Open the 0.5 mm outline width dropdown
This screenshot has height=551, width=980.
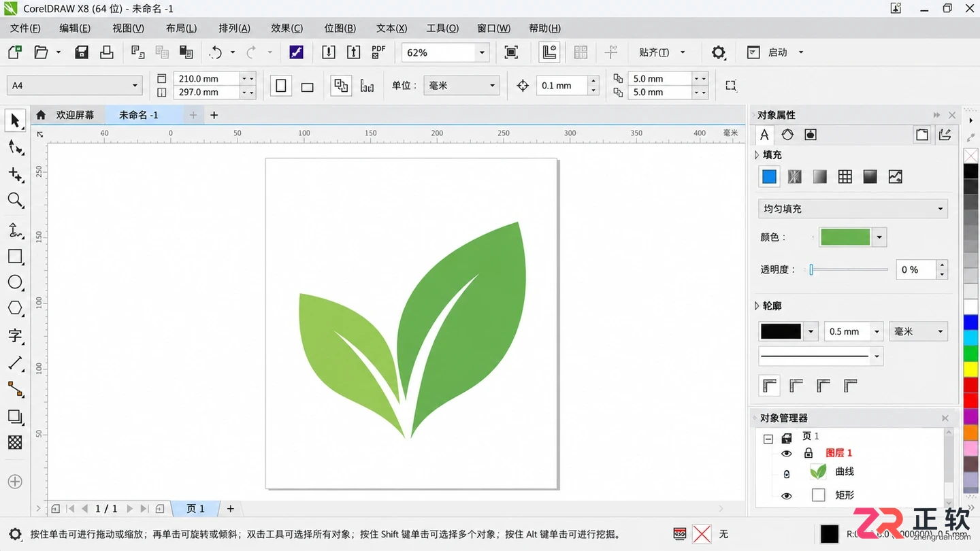point(877,332)
